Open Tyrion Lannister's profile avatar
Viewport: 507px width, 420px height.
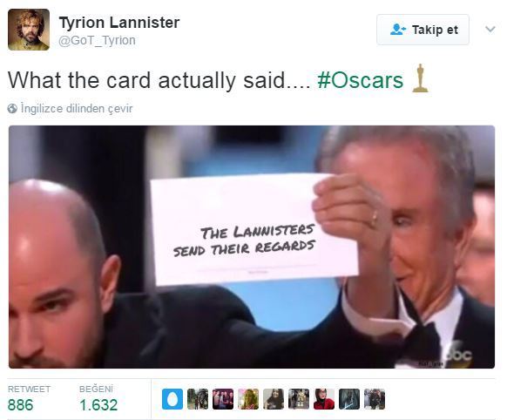[x=29, y=30]
